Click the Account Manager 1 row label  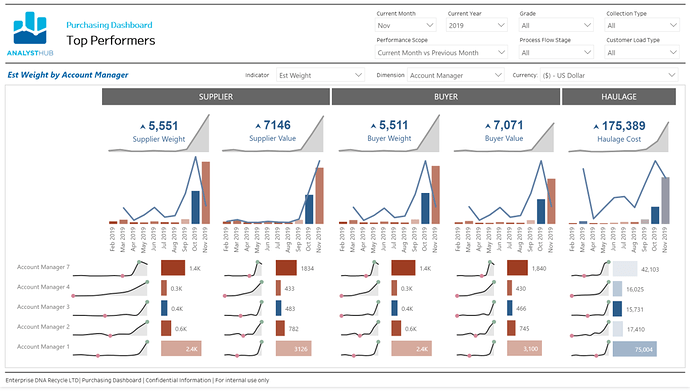(x=43, y=347)
